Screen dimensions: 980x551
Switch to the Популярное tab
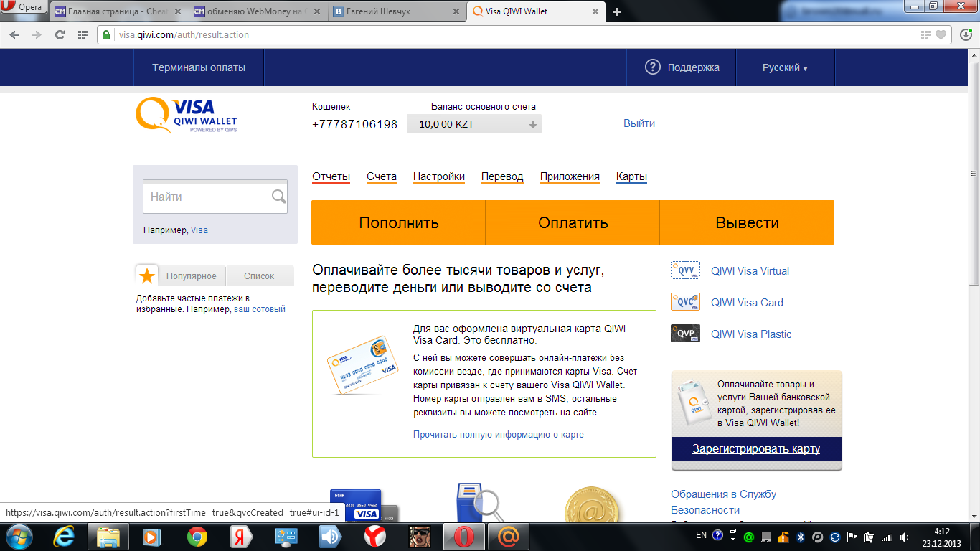coord(192,275)
